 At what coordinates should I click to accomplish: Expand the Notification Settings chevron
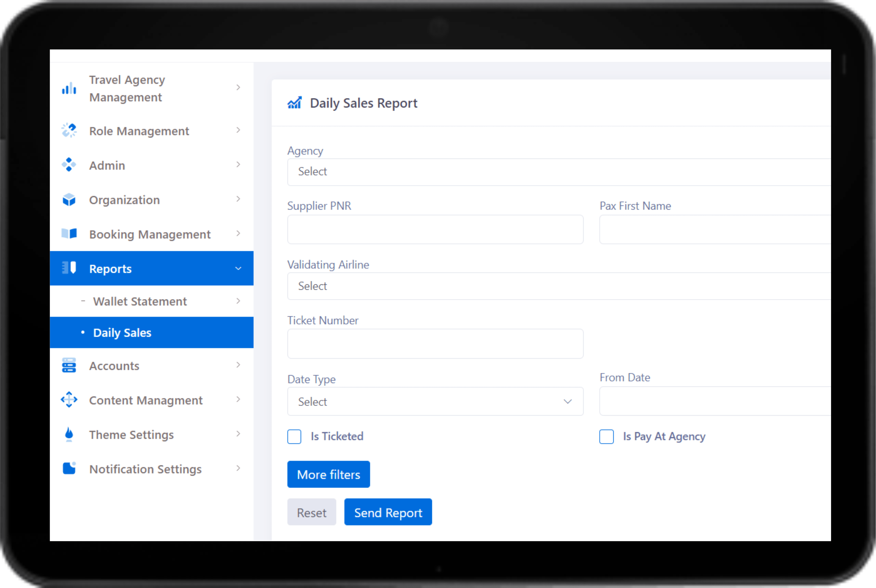click(238, 468)
